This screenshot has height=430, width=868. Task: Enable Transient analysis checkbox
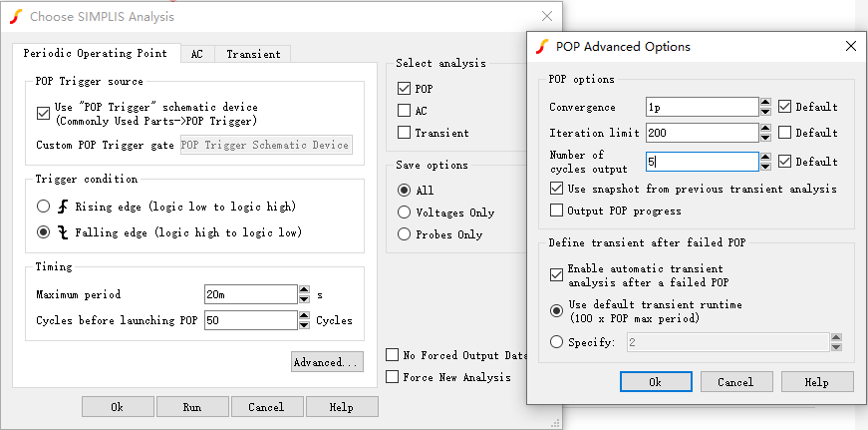(x=405, y=133)
